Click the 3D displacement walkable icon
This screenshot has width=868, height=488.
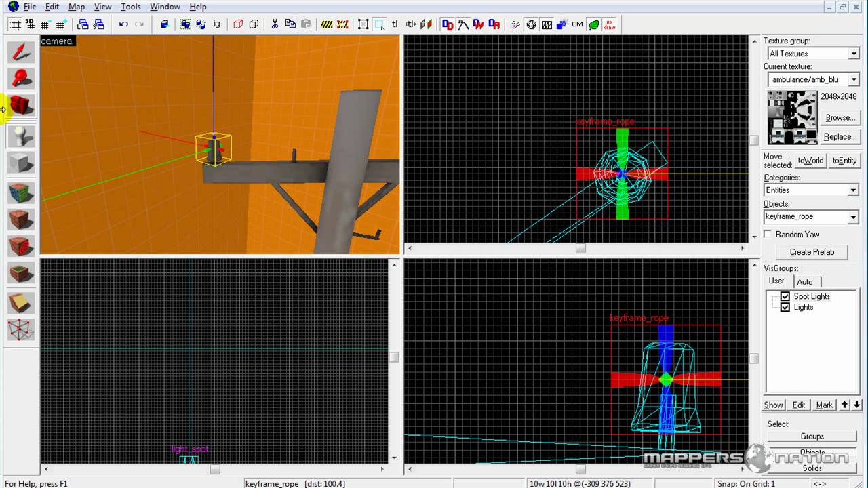463,24
